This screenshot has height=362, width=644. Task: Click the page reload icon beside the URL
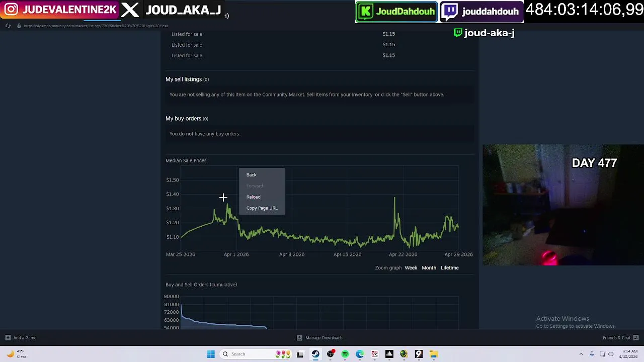click(x=8, y=26)
